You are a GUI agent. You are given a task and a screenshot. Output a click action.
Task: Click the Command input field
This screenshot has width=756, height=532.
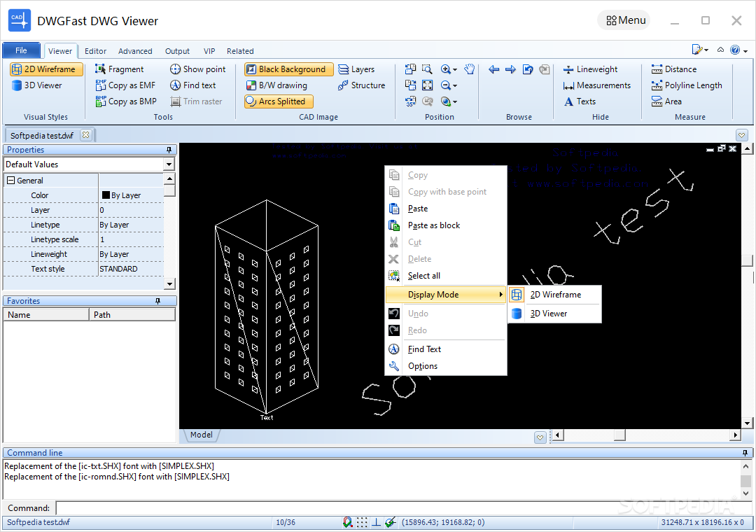[x=404, y=508]
